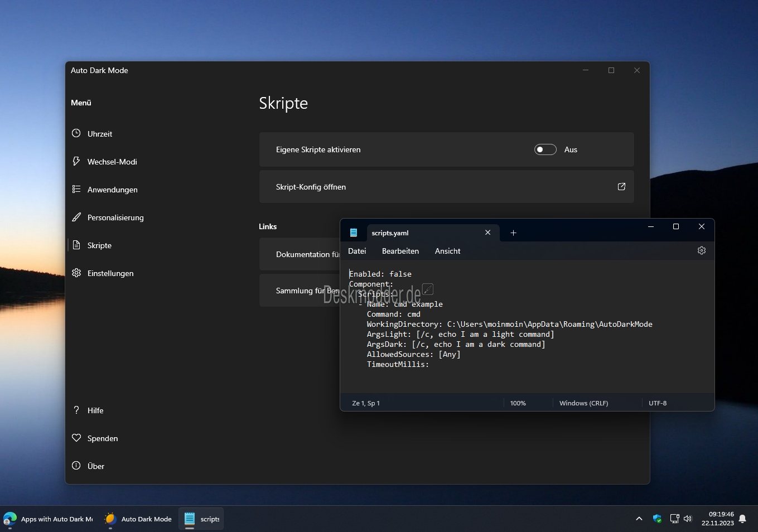Image resolution: width=758 pixels, height=532 pixels.
Task: Click the Notepad app icon in title bar
Action: point(354,233)
